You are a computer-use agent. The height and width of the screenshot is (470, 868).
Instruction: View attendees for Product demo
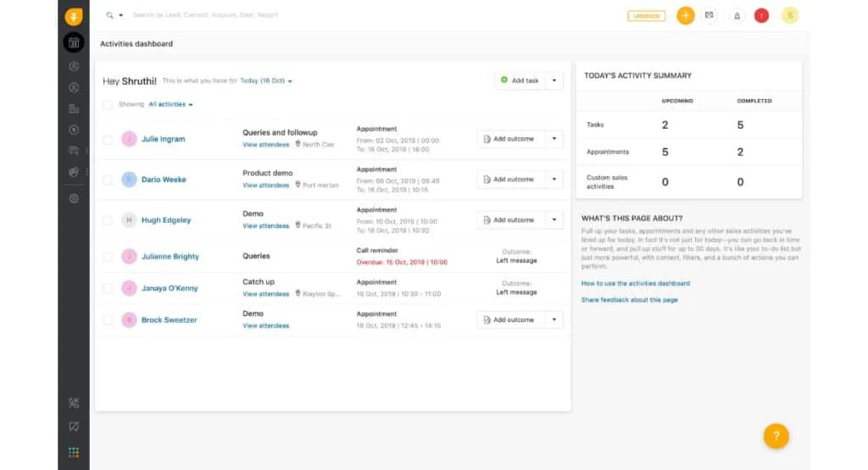point(265,185)
